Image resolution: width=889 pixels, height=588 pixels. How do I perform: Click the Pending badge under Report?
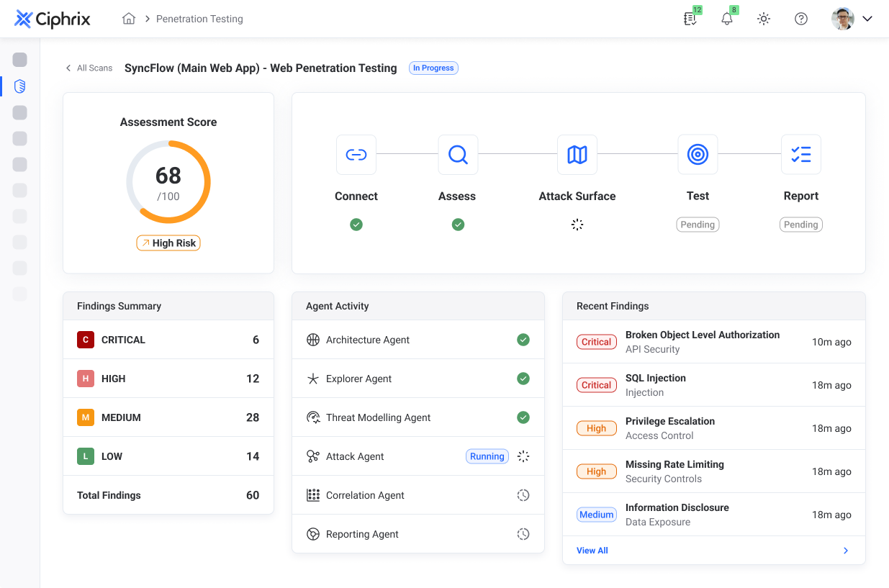[801, 225]
